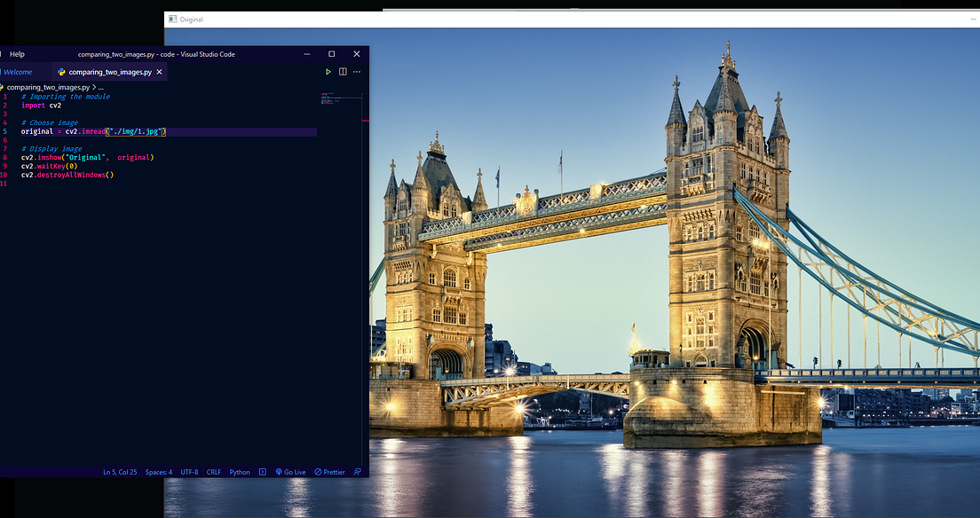Click Ln 5, Col 25 in status bar

(120, 473)
